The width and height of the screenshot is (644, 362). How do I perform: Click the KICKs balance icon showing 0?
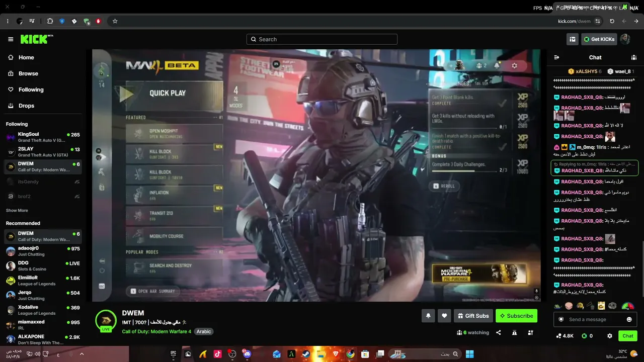pos(587,336)
